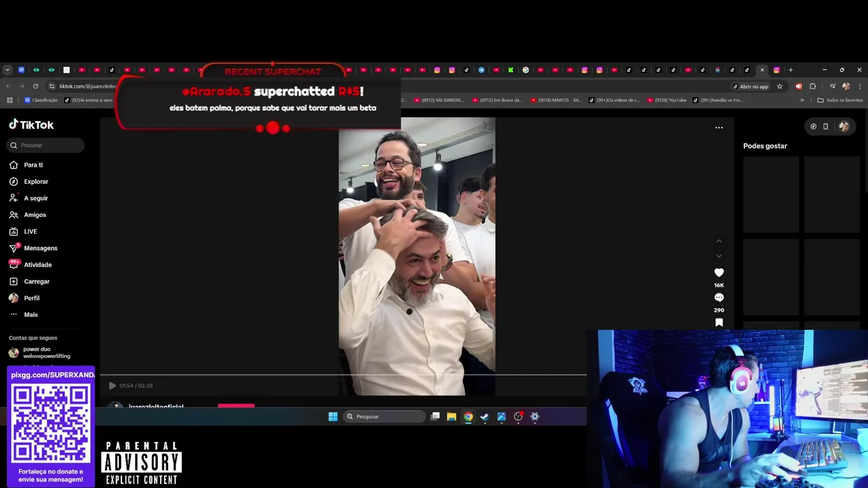Switch to the green Kick tab
The width and height of the screenshot is (868, 488).
(x=511, y=70)
